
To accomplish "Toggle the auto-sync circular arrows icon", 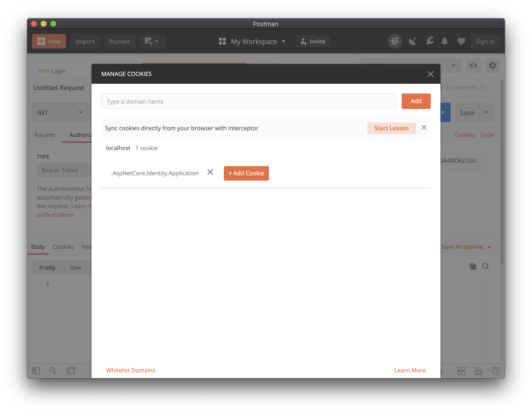I will [x=395, y=41].
